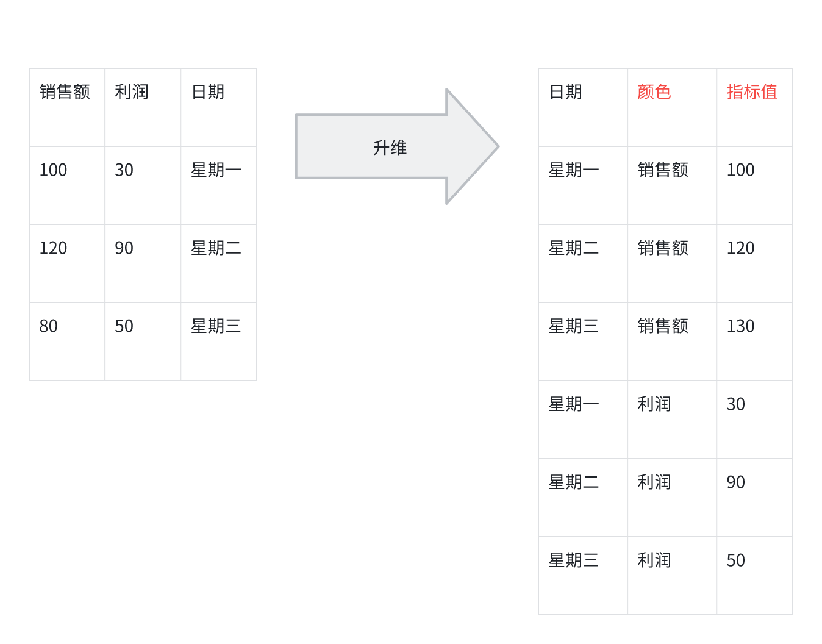Click 星期二 cell in the left table

216,248
